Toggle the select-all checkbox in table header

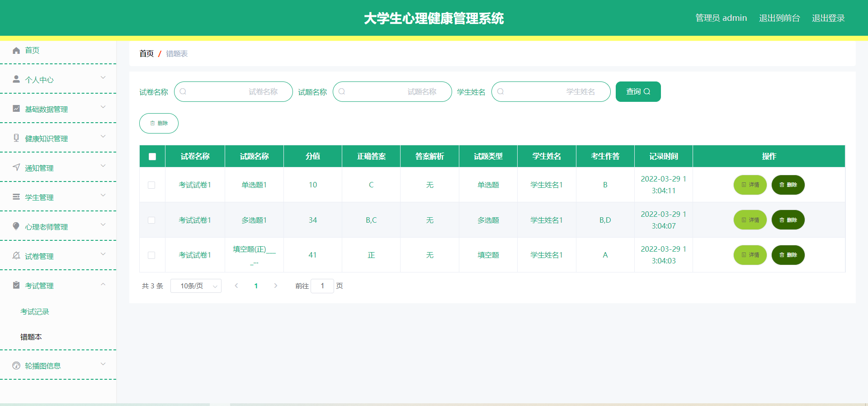152,157
